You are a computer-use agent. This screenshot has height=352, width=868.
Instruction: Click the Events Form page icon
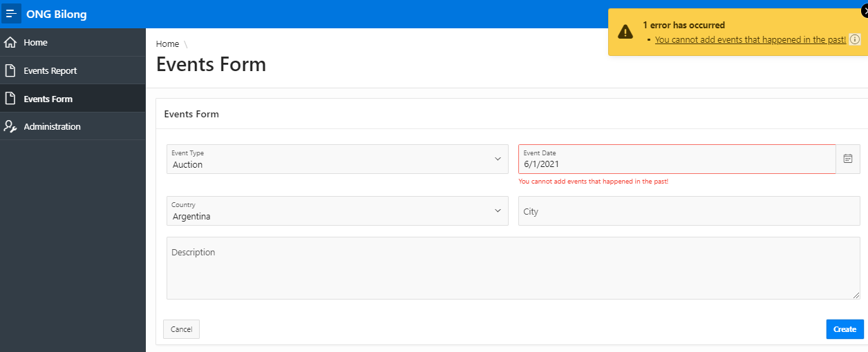tap(10, 99)
